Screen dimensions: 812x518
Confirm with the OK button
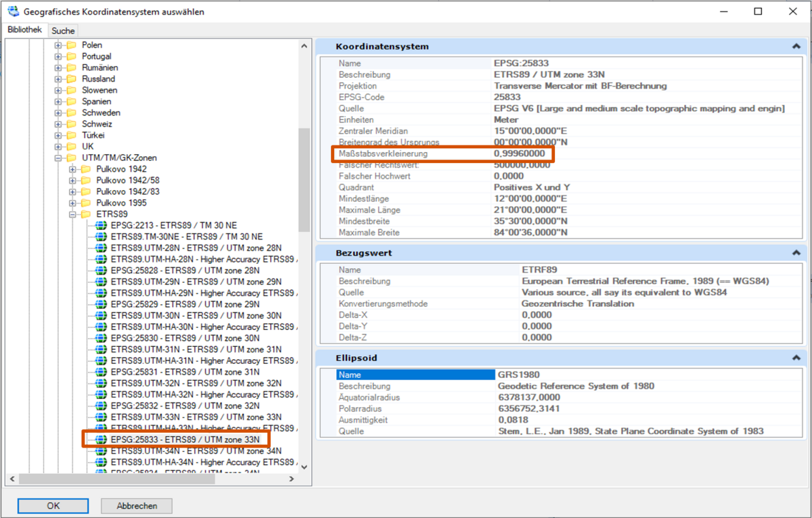[53, 506]
